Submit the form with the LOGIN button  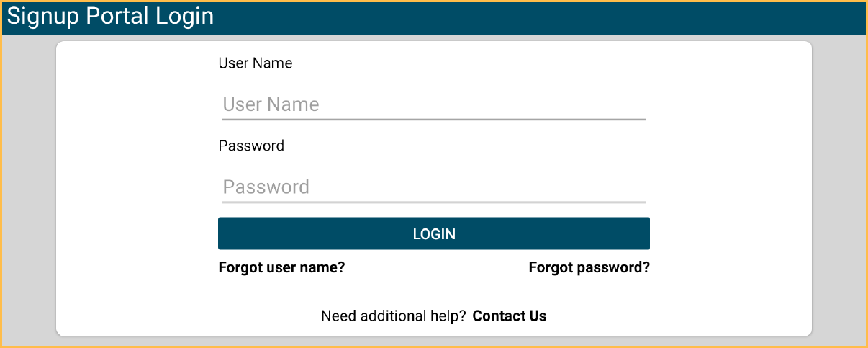433,234
